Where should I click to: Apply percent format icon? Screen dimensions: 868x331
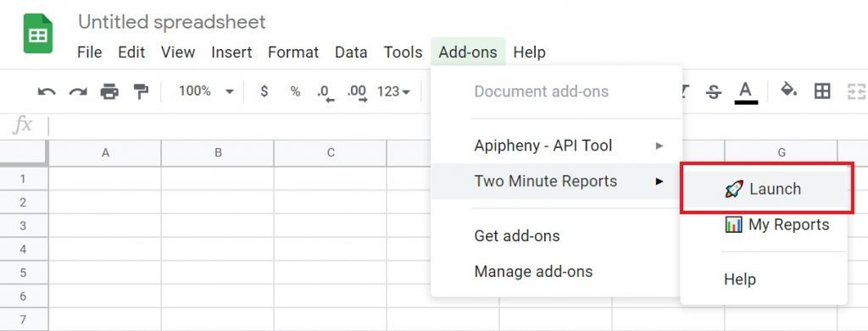295,91
